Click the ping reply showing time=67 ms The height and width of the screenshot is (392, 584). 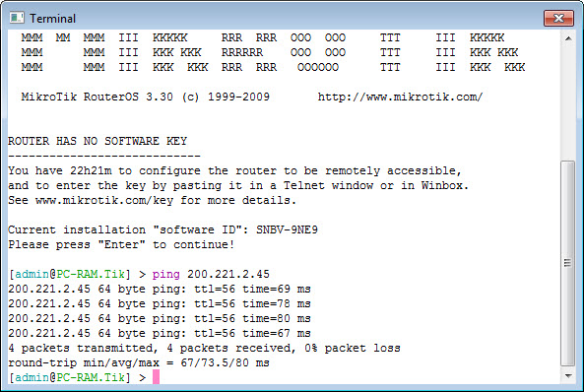click(x=160, y=333)
